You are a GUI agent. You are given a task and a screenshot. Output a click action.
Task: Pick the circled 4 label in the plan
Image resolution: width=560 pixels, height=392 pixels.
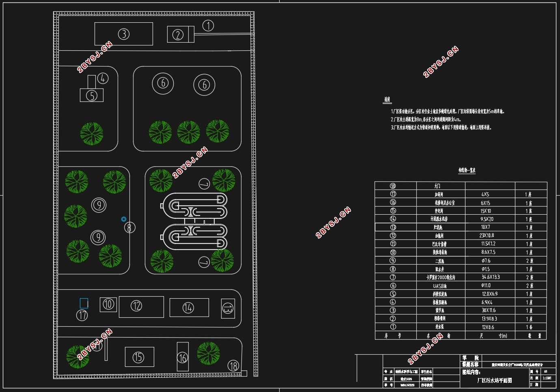[103, 78]
